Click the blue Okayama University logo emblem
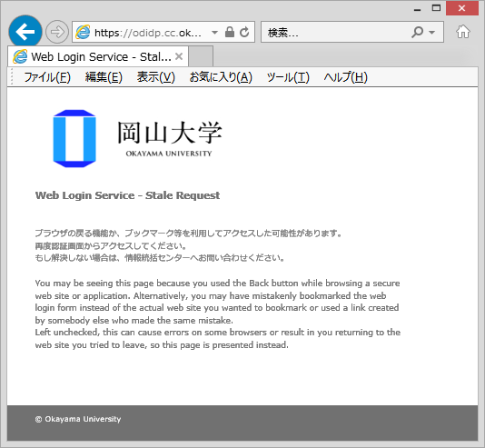Screen dimensions: 485x448 tap(74, 139)
